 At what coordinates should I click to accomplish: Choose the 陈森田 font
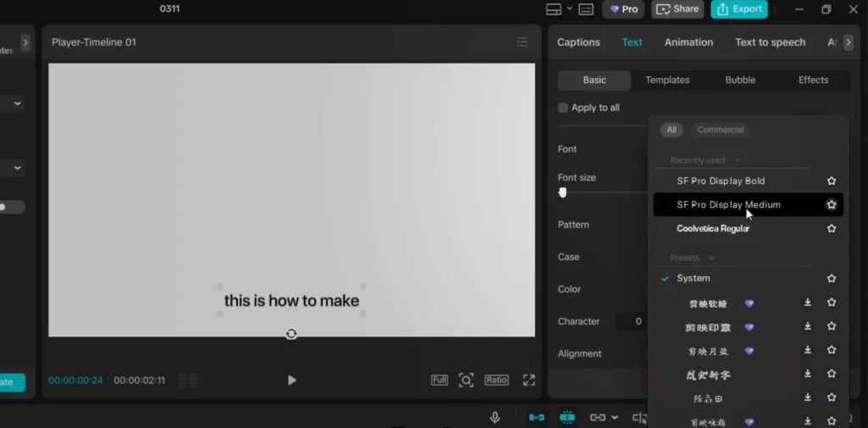(x=708, y=398)
